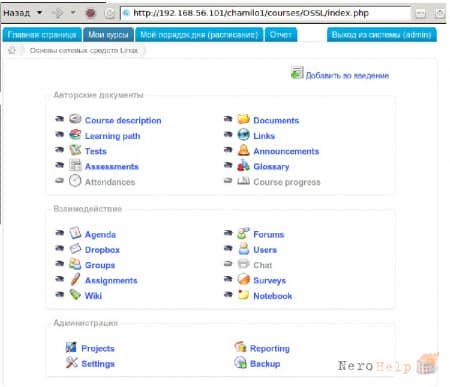
Task: Click the Users person icon
Action: tap(244, 249)
